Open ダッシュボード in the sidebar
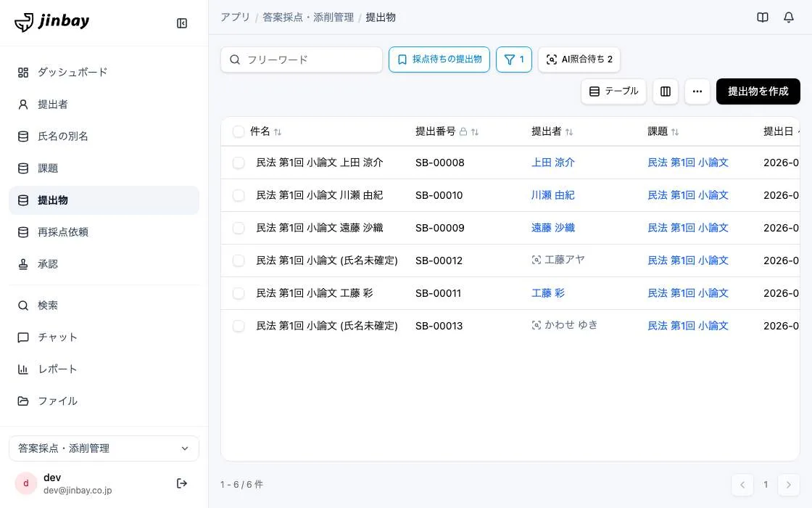812x508 pixels. [x=104, y=72]
